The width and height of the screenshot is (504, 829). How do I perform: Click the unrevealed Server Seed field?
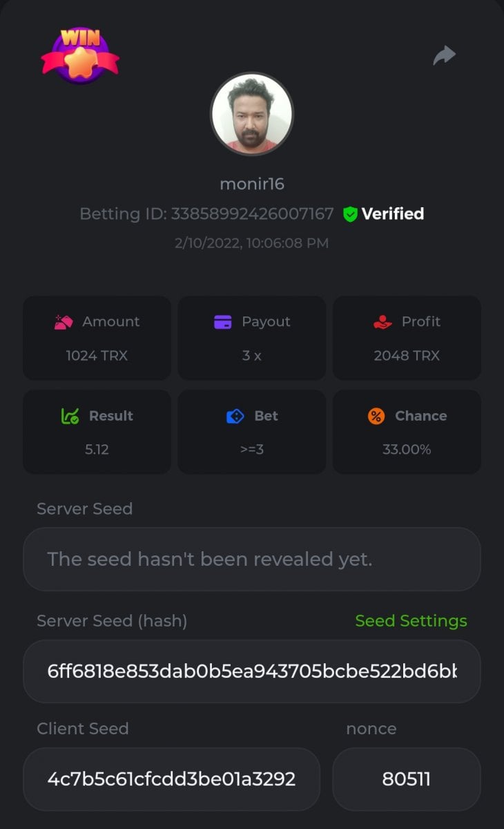coord(252,560)
